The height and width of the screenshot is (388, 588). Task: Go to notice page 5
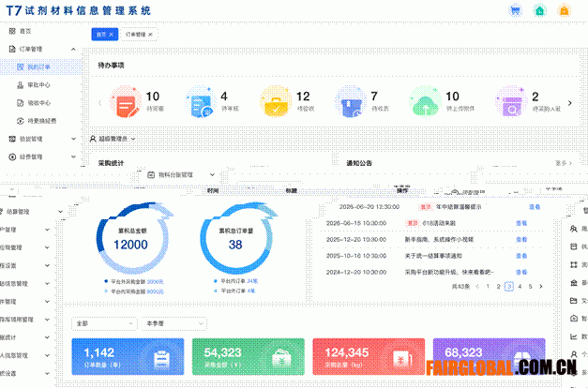(530, 287)
